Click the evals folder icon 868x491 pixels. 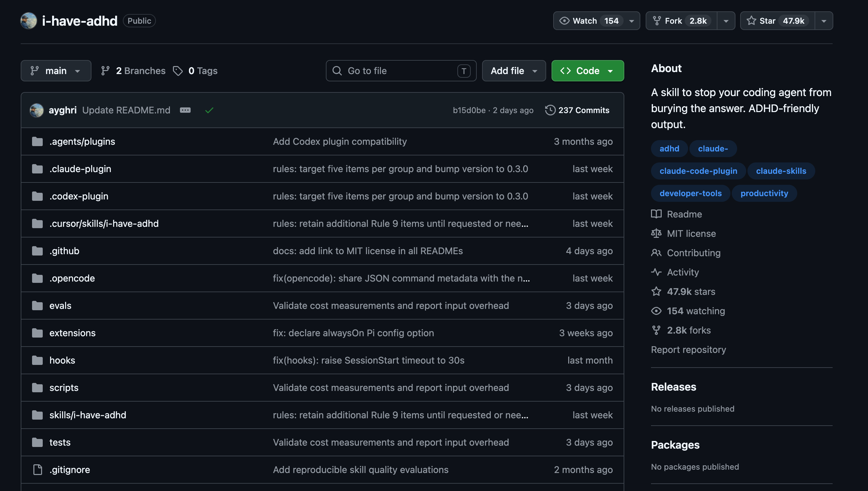click(37, 306)
